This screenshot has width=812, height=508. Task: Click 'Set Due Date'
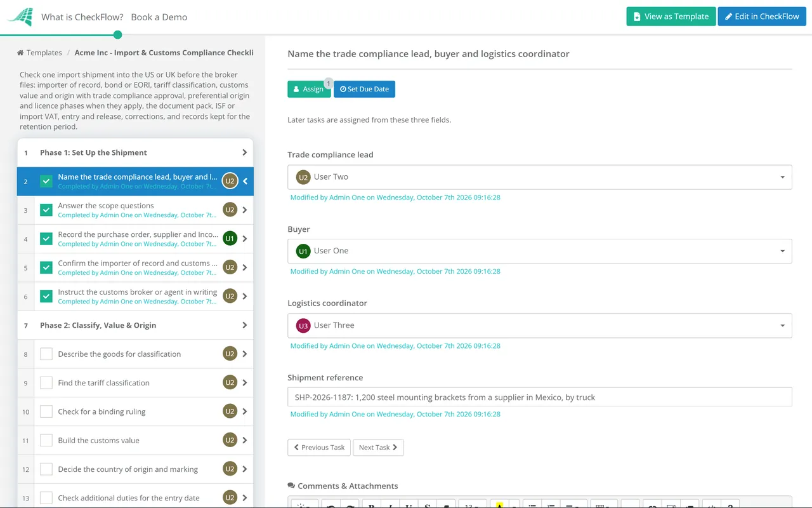click(x=364, y=89)
